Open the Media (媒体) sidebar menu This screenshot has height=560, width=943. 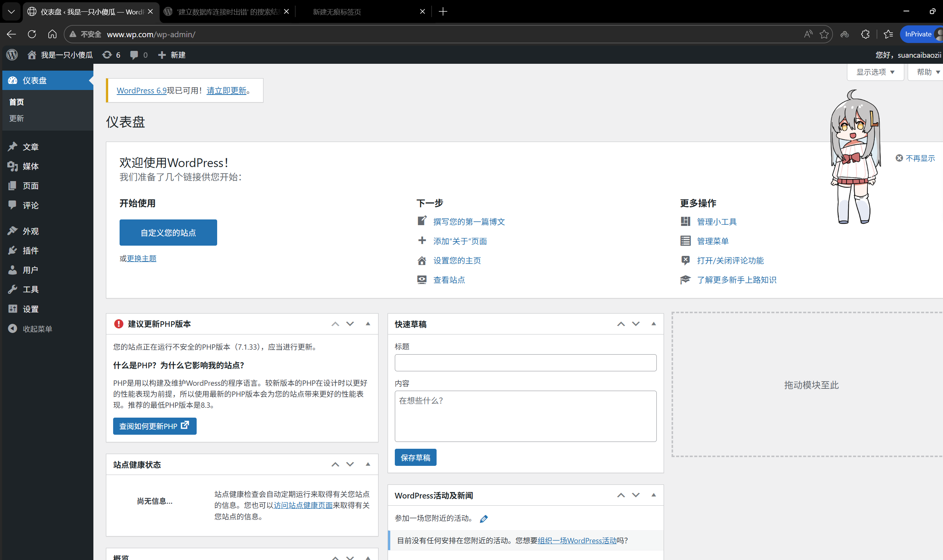coord(30,166)
